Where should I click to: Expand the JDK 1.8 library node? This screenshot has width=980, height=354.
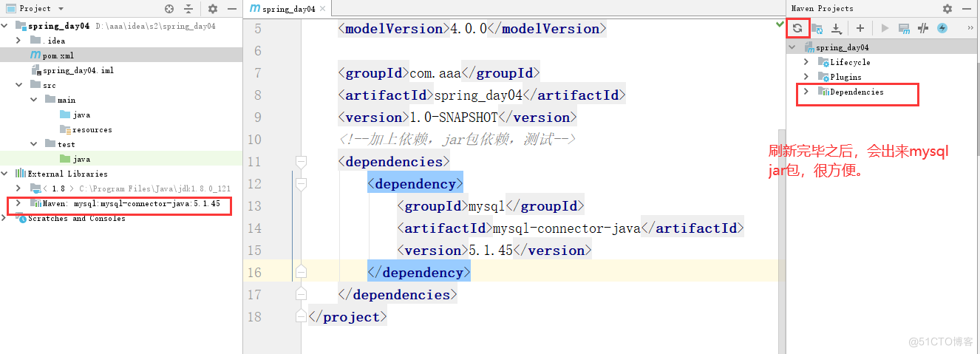[x=18, y=188]
